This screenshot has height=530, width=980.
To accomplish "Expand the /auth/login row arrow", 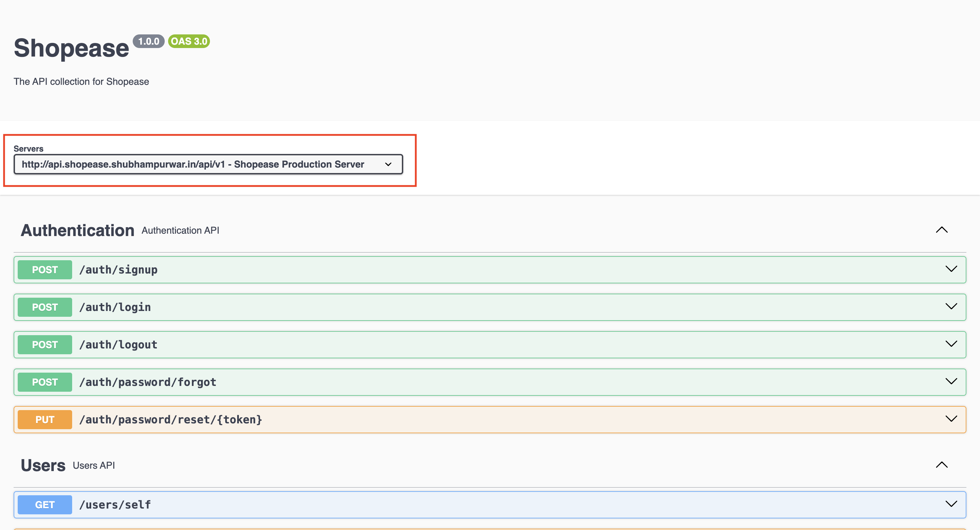I will (951, 307).
